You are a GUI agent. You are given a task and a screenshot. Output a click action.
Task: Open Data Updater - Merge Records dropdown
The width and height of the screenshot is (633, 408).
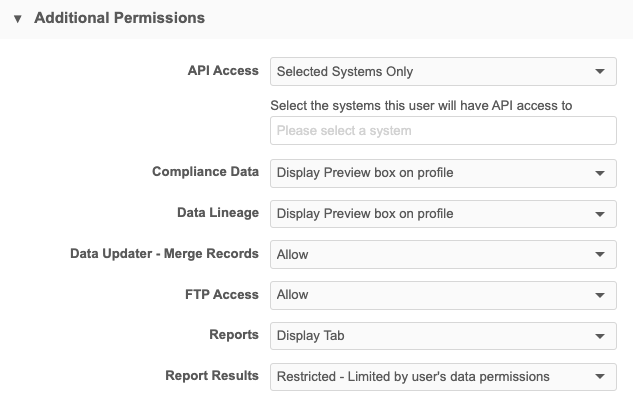432,255
